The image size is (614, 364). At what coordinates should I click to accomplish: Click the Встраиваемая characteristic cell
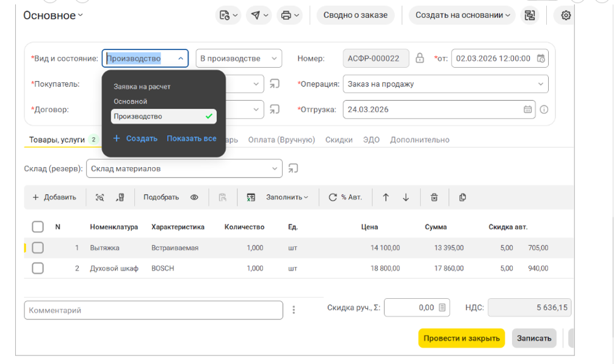click(175, 248)
